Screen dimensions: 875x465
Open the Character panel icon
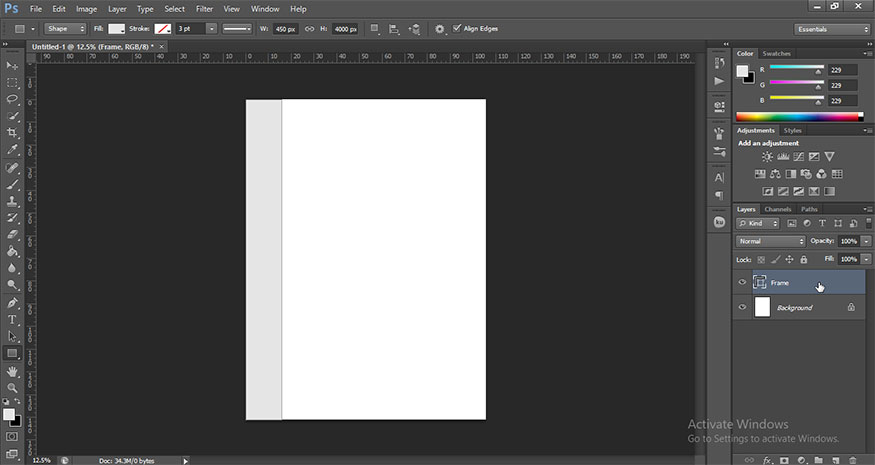719,178
